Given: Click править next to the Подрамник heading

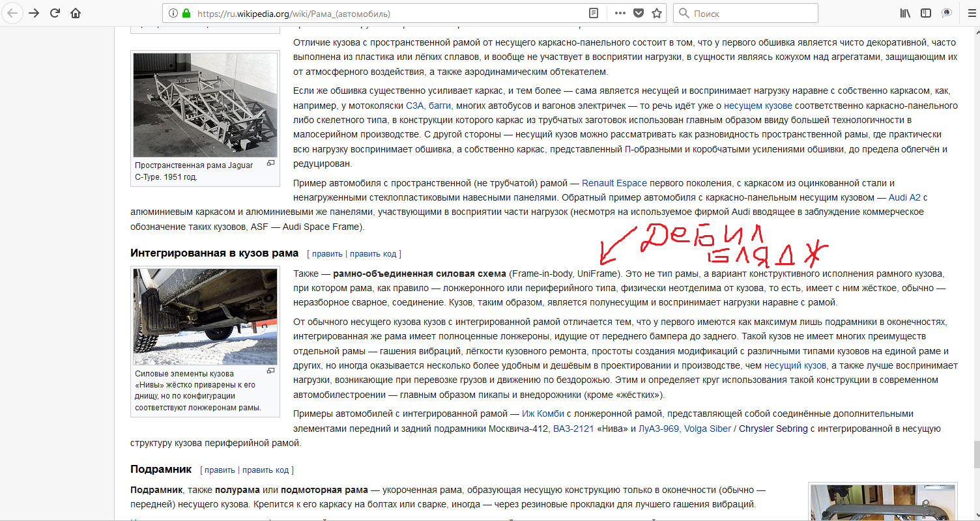Looking at the screenshot, I should point(220,470).
